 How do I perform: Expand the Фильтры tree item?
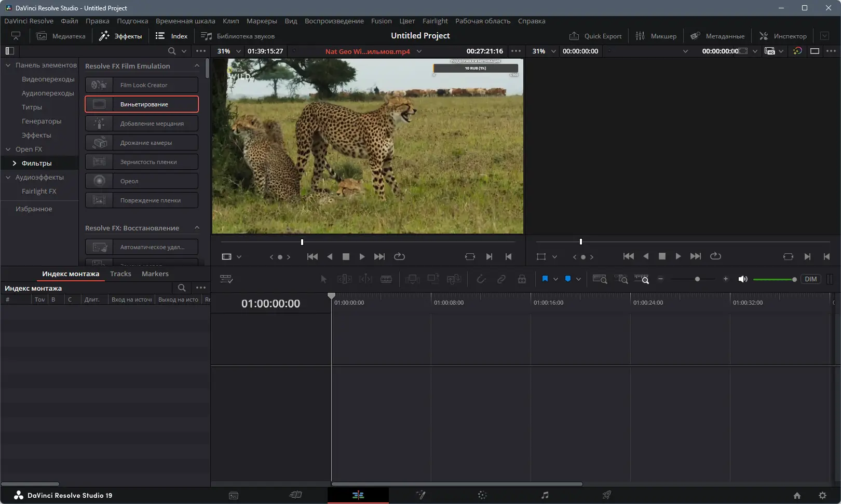coord(14,163)
